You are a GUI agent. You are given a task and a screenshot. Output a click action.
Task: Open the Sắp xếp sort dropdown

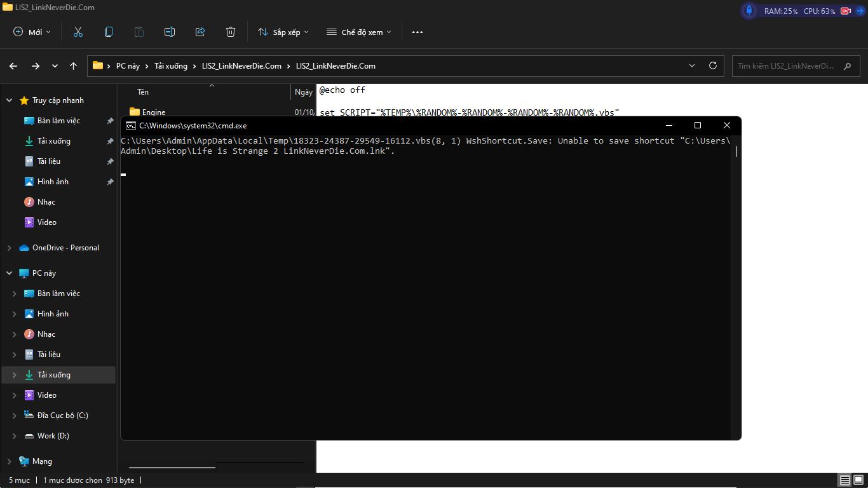click(x=283, y=32)
